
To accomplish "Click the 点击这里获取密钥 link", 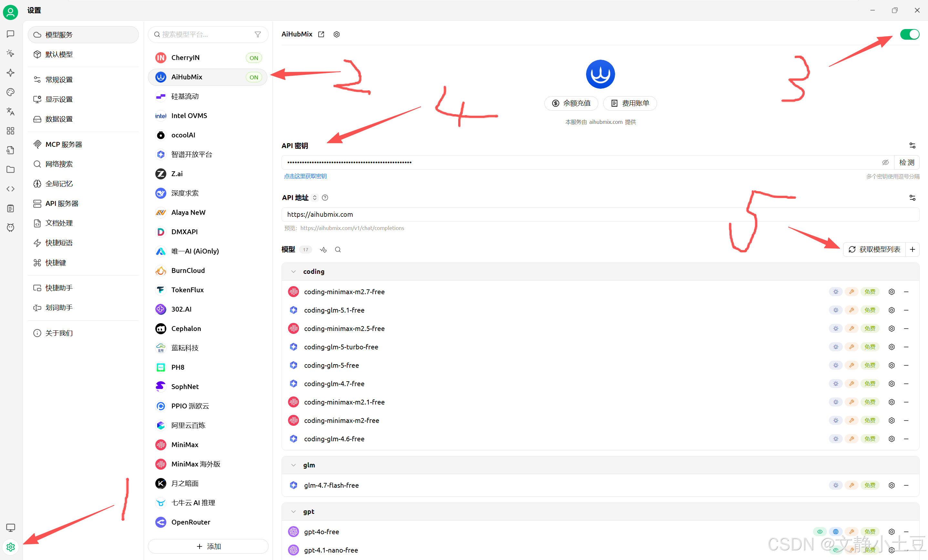I will (x=305, y=176).
